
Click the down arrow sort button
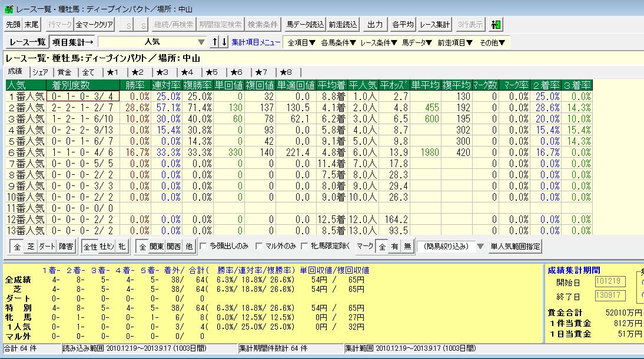pos(224,41)
